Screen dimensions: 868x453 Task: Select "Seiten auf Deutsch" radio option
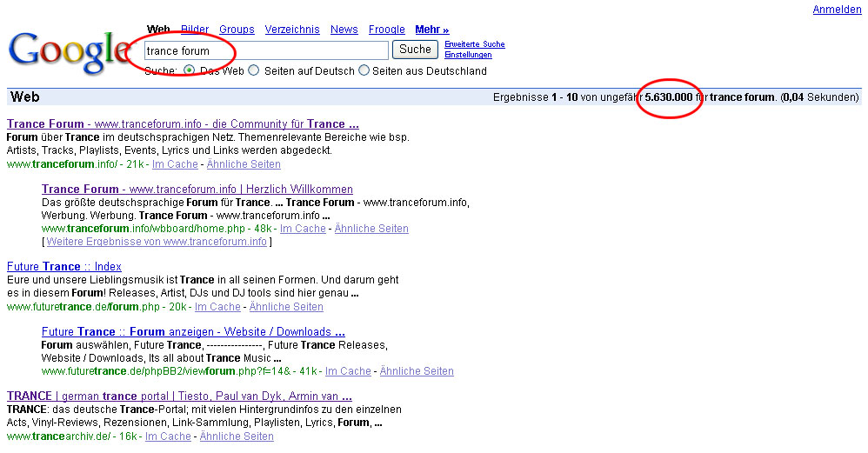tap(254, 70)
